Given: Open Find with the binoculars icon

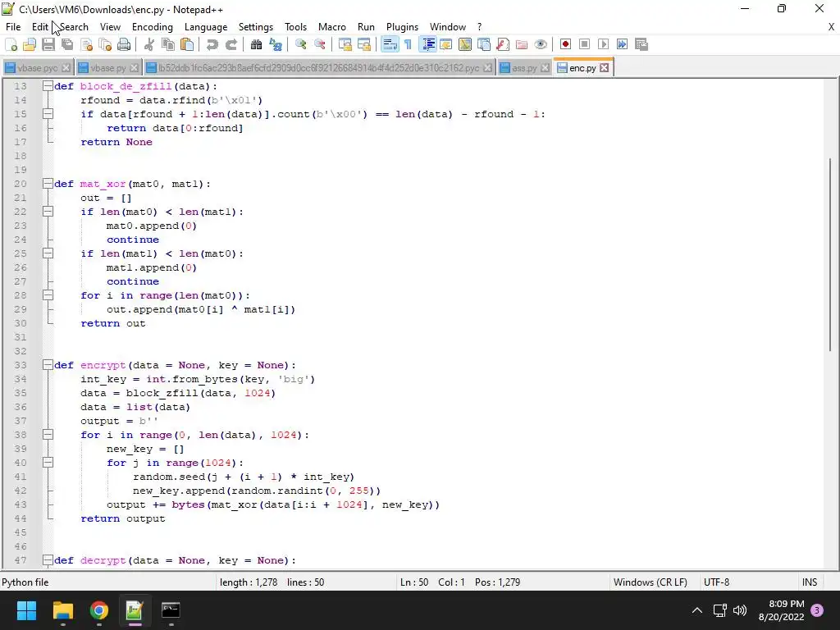Looking at the screenshot, I should 257,44.
